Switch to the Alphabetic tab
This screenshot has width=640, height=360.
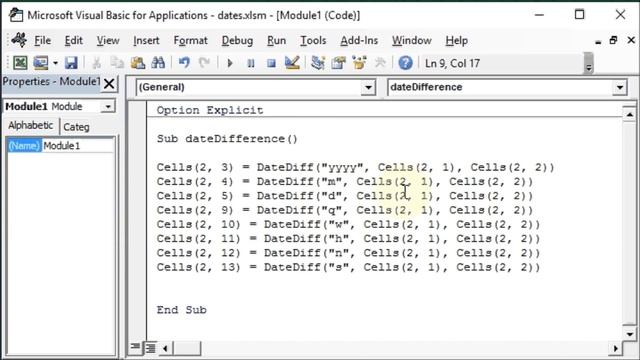[x=31, y=125]
